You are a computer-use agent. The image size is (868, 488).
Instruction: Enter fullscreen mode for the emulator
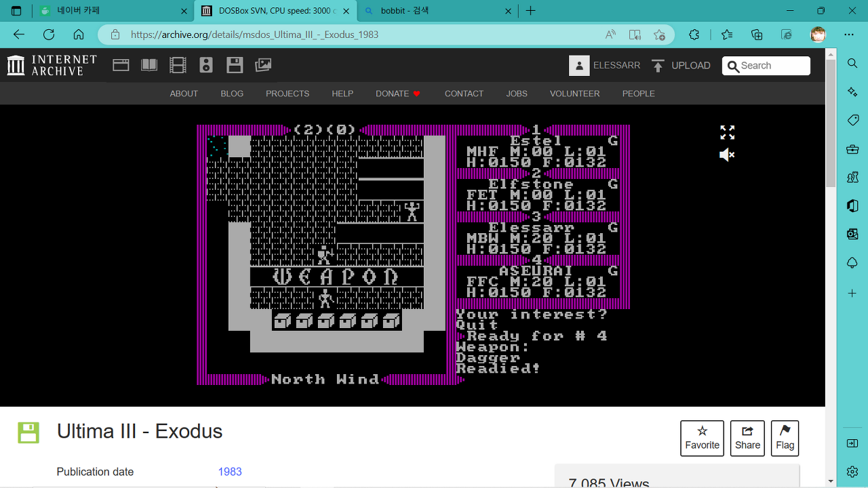click(727, 132)
